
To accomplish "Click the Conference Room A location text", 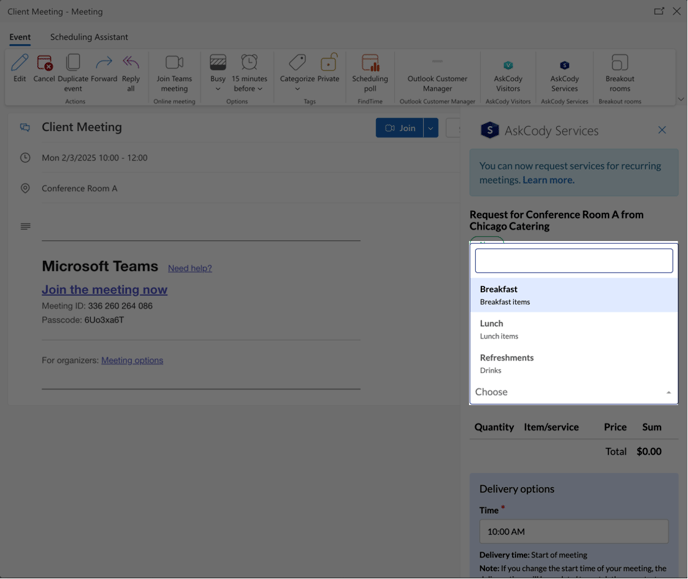I will pos(79,188).
